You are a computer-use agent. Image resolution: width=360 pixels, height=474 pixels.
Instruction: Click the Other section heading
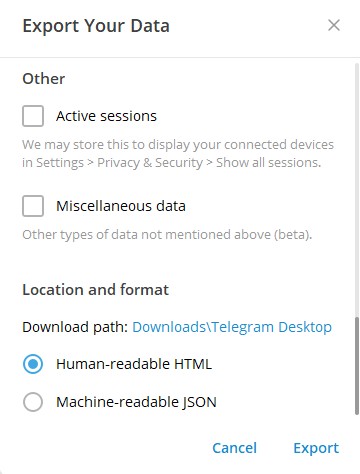tap(44, 79)
